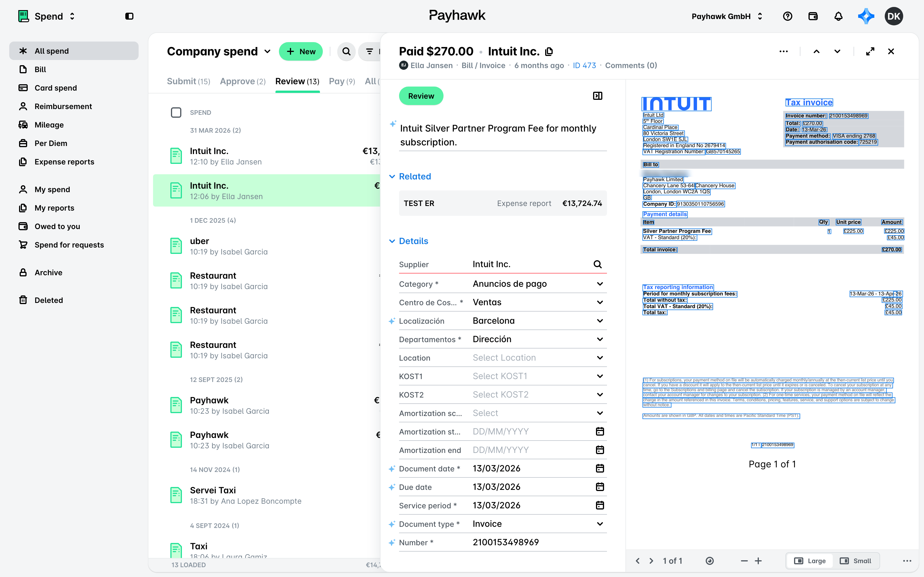Open the notifications bell
This screenshot has height=577, width=924.
click(838, 16)
